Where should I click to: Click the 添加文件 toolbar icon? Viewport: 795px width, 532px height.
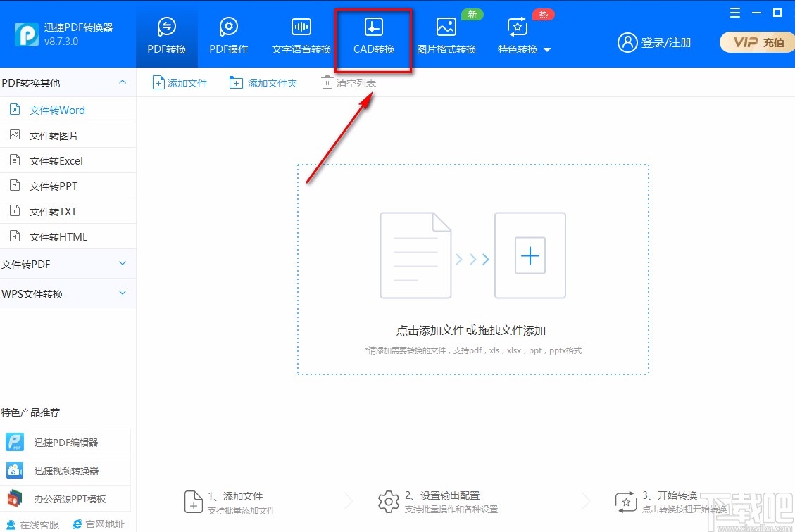point(180,82)
